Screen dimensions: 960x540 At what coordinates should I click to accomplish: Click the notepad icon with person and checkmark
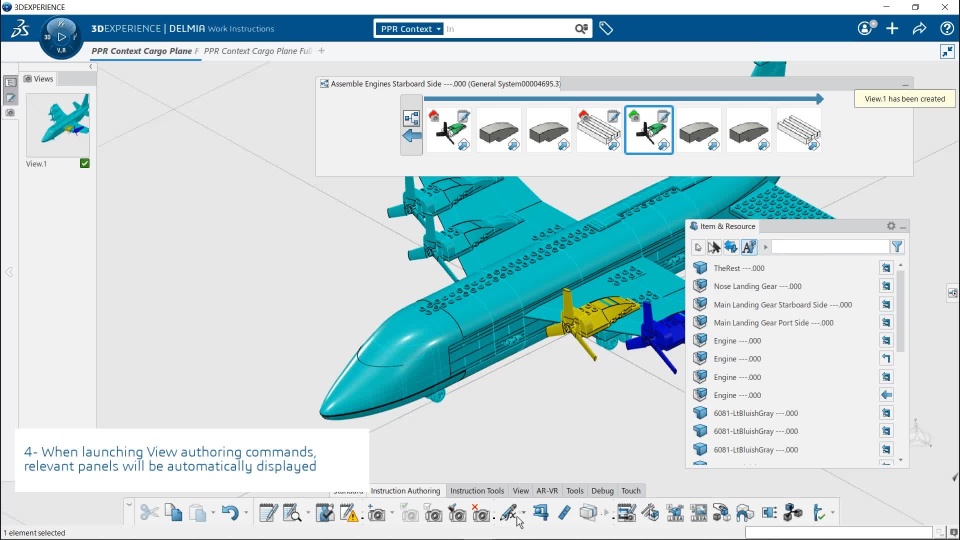324,512
